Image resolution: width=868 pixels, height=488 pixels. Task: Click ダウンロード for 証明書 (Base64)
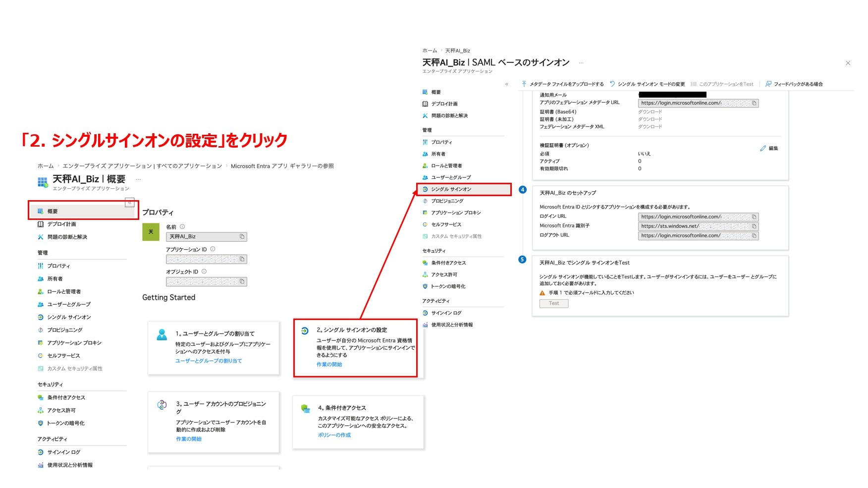[x=650, y=112]
